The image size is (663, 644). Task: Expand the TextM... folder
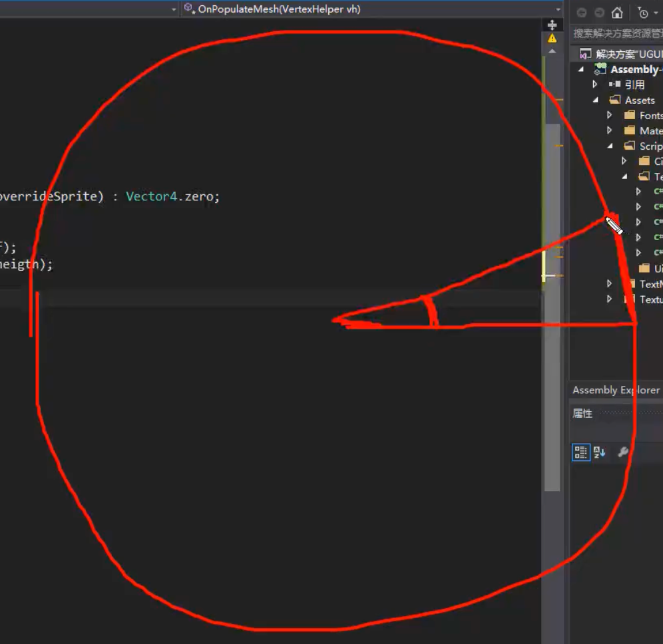(609, 283)
